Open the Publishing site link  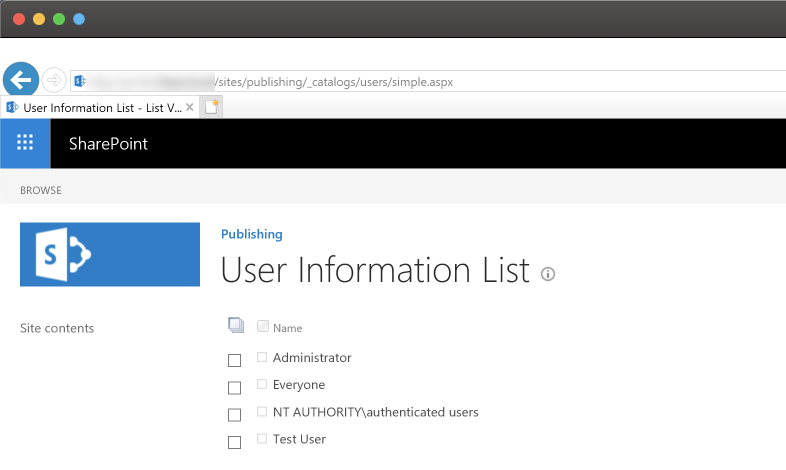pos(252,234)
